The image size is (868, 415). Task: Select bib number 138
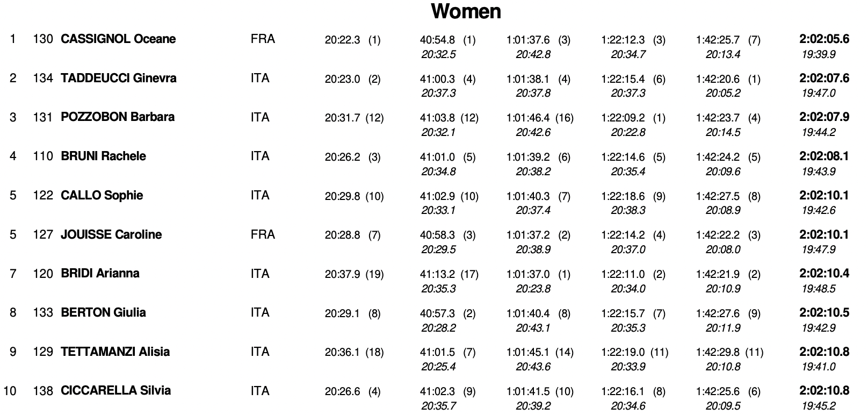[43, 390]
